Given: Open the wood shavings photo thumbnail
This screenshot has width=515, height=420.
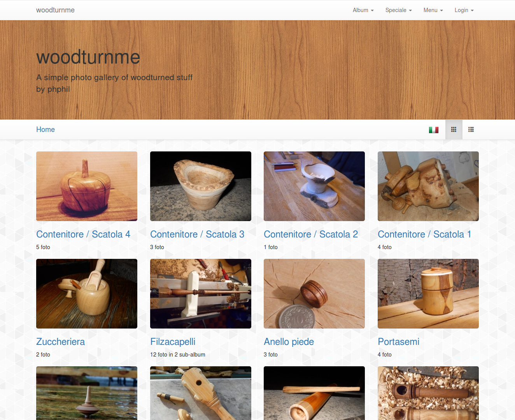Looking at the screenshot, I should (428, 393).
